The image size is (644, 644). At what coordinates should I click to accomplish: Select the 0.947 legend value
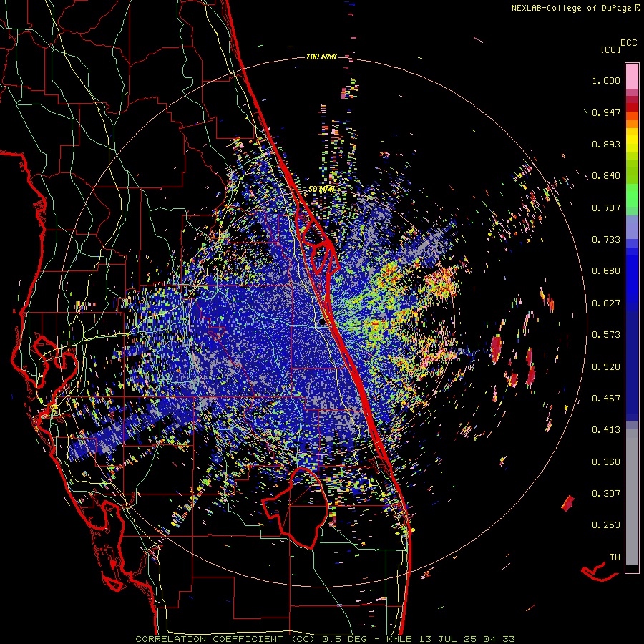[606, 112]
